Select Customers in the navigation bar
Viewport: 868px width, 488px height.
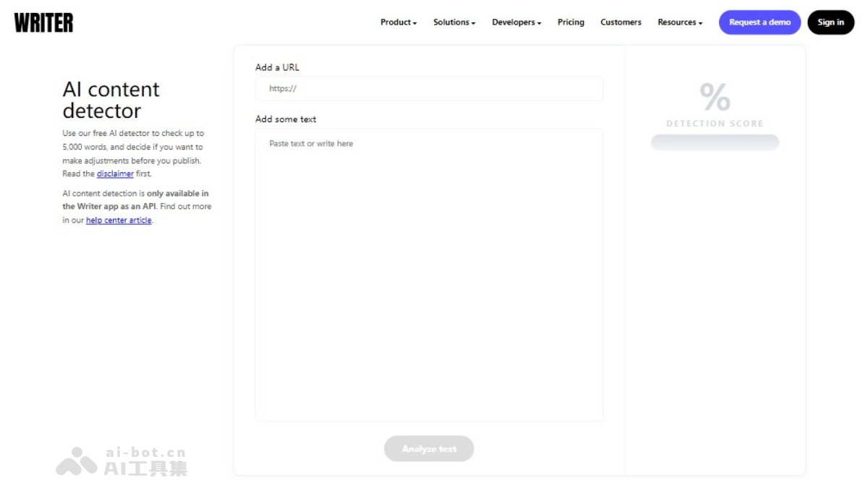(x=620, y=22)
